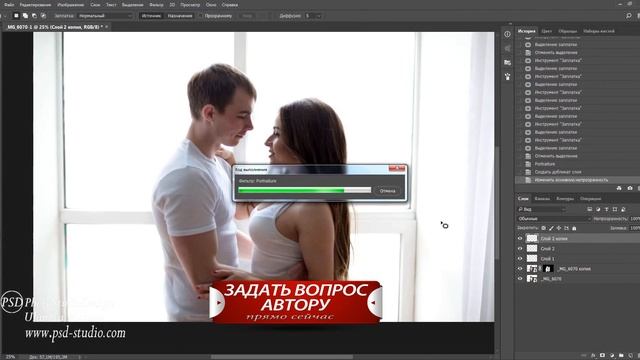Viewport: 640px width, 360px height.
Task: Select history state 'Portraiture'
Action: pyautogui.click(x=544, y=164)
